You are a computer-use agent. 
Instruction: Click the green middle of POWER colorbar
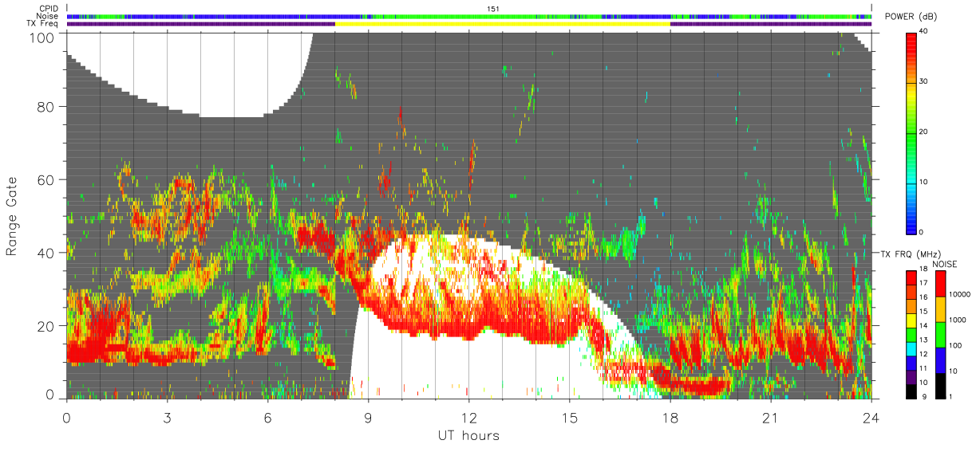(911, 132)
